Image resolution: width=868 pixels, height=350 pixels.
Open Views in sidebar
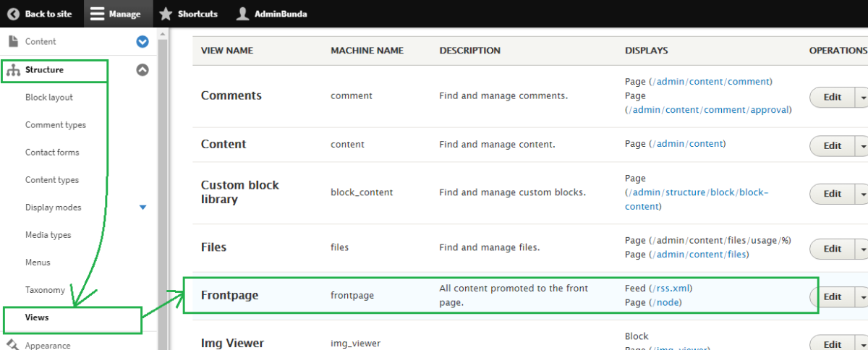[x=37, y=317]
